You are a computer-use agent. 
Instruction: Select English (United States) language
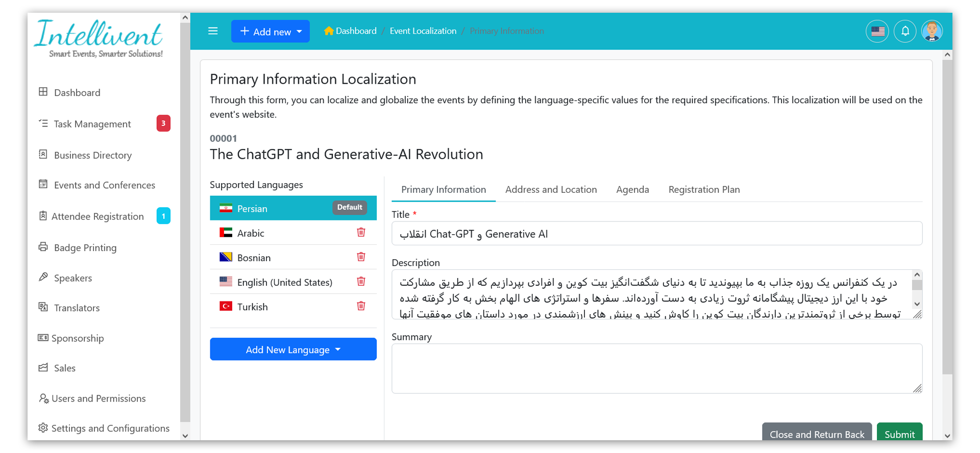(293, 282)
